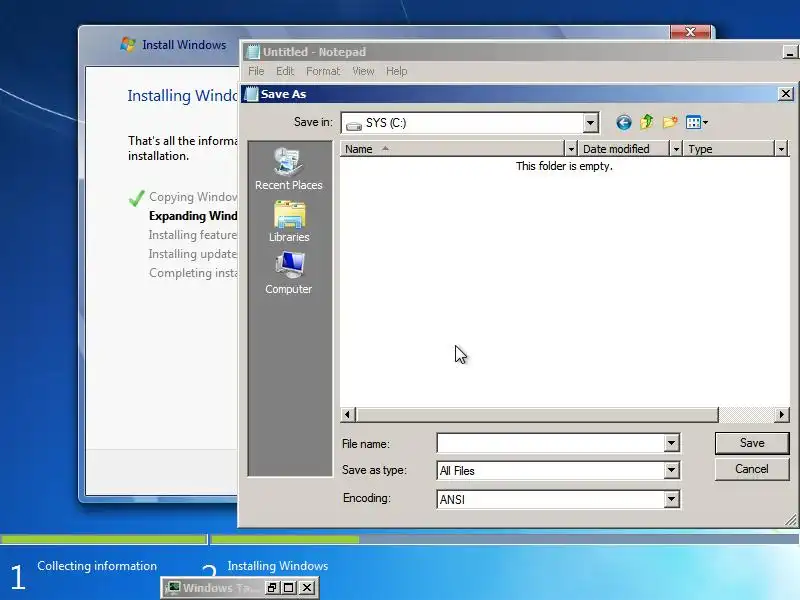
Task: Expand the Encoding dropdown
Action: pos(671,499)
